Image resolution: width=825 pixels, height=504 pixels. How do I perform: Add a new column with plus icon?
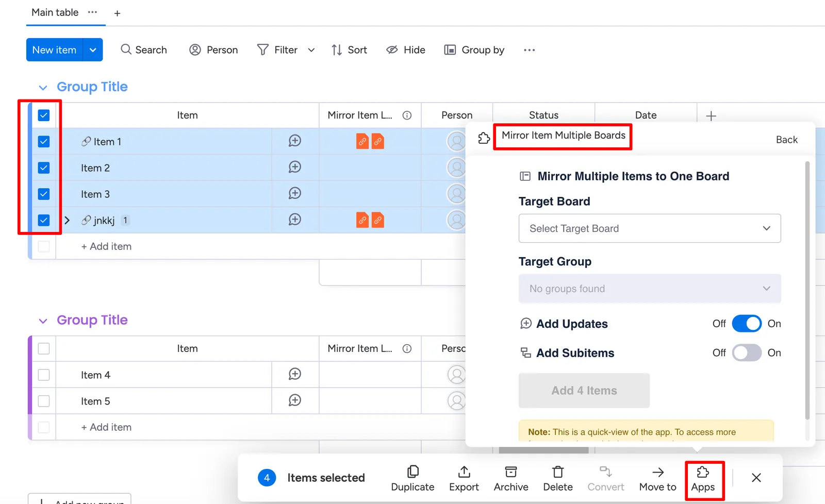pyautogui.click(x=711, y=116)
